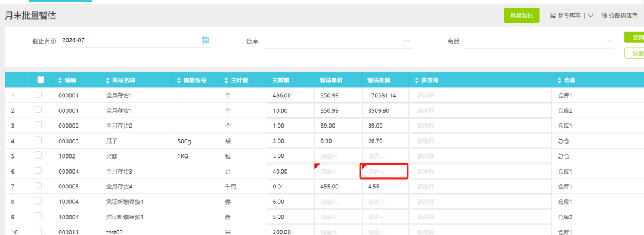Click 主数量 cell 200.00 for test02

coord(290,231)
